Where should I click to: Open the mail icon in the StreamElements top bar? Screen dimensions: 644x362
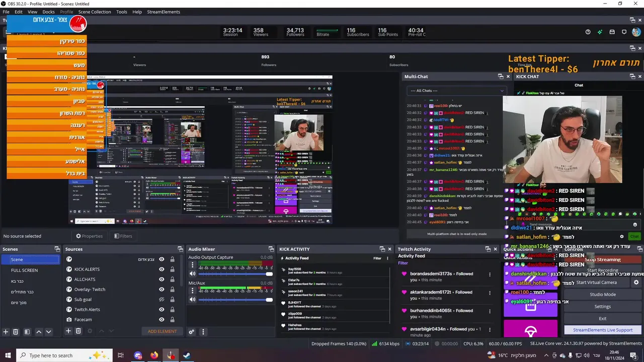pyautogui.click(x=612, y=32)
